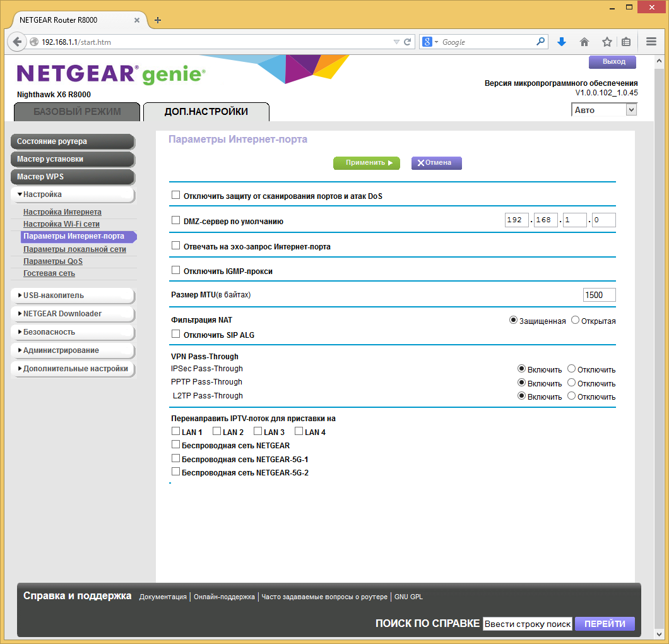The height and width of the screenshot is (644, 669).
Task: Open the GNU GPL link
Action: pyautogui.click(x=408, y=597)
